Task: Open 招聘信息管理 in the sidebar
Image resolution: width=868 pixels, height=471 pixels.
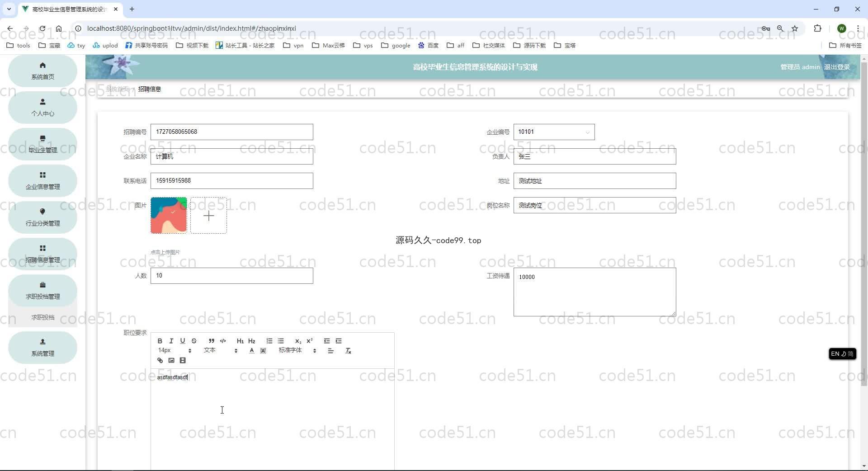Action: (42, 254)
